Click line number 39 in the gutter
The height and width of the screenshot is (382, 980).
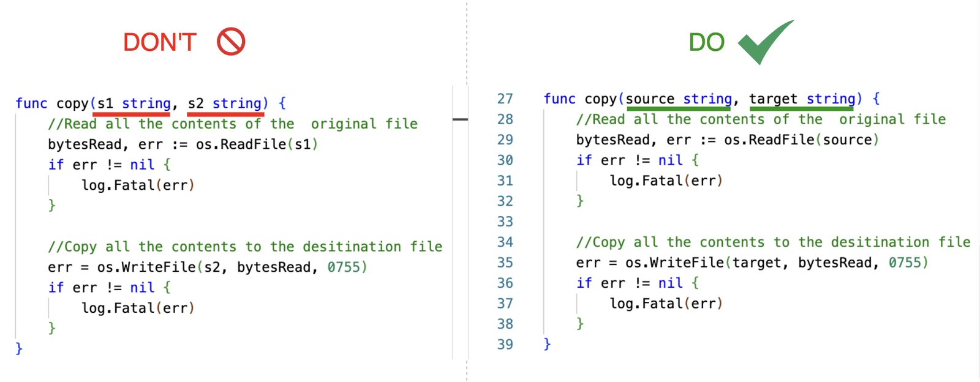505,344
